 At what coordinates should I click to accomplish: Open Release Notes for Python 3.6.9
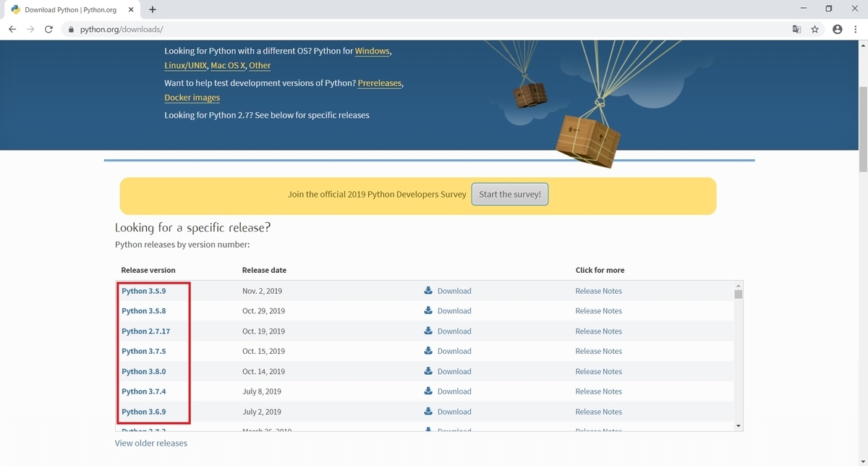tap(598, 412)
